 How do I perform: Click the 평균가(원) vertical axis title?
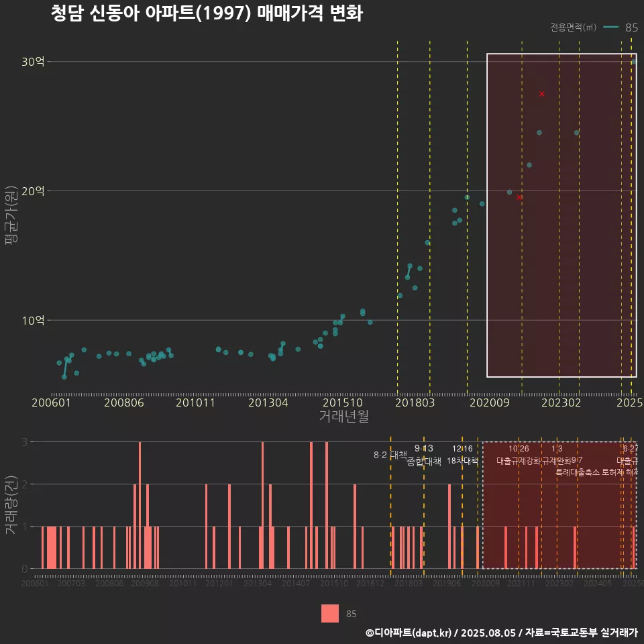coord(11,215)
